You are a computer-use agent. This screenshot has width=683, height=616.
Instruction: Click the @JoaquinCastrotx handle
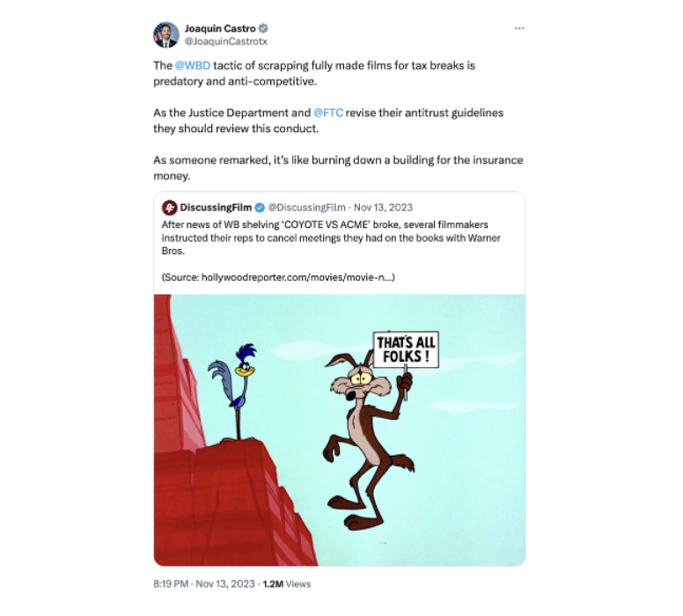click(226, 41)
